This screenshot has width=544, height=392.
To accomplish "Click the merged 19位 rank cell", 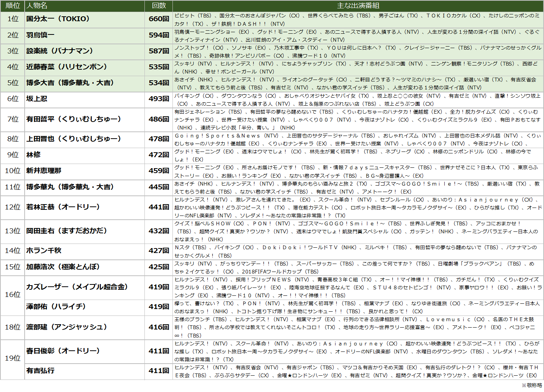I will (13, 358).
